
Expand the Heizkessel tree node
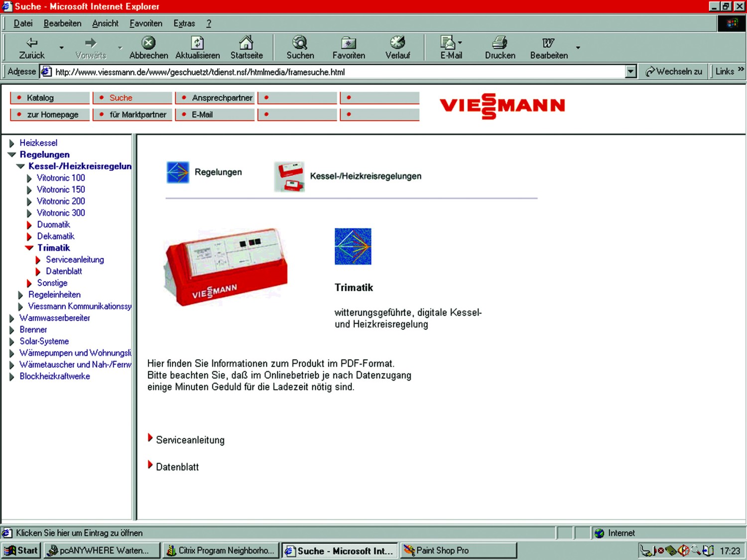[12, 143]
